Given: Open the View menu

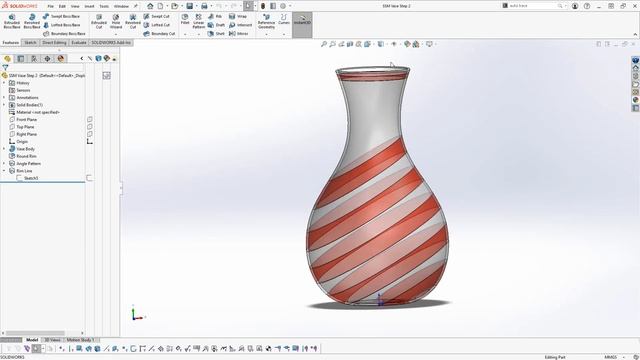Looking at the screenshot, I should click(75, 6).
